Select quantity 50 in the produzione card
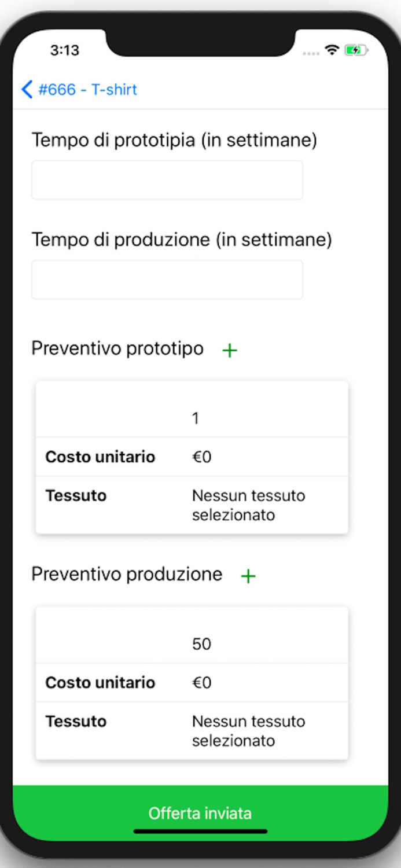 201,643
